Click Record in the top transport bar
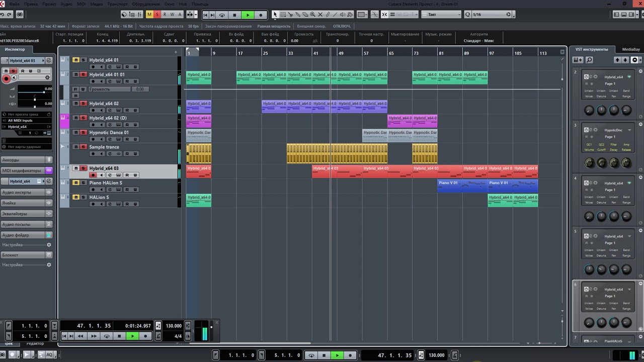The height and width of the screenshot is (362, 644). point(261,15)
